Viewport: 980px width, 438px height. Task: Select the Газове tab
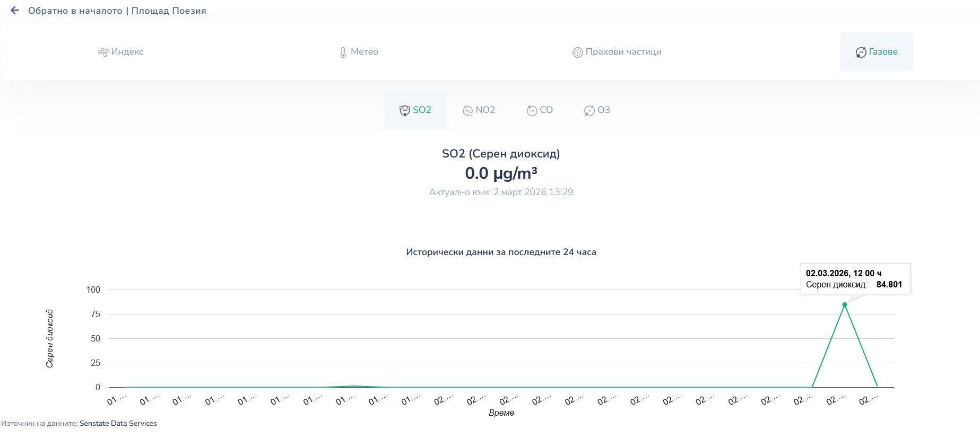(x=883, y=52)
